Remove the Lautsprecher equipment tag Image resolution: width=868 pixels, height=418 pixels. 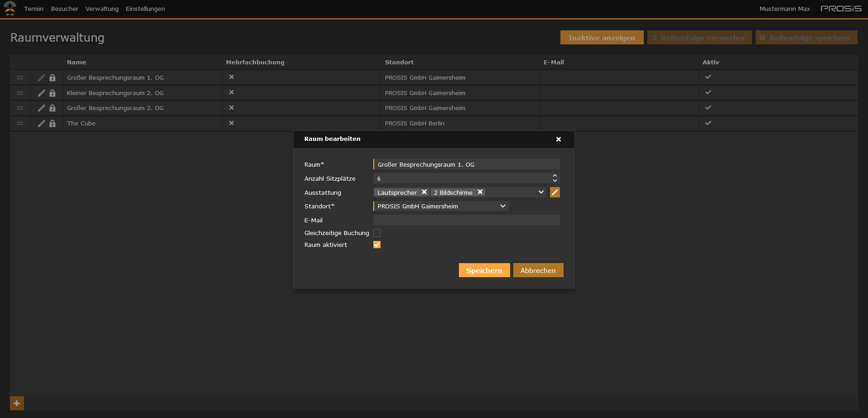tap(424, 192)
